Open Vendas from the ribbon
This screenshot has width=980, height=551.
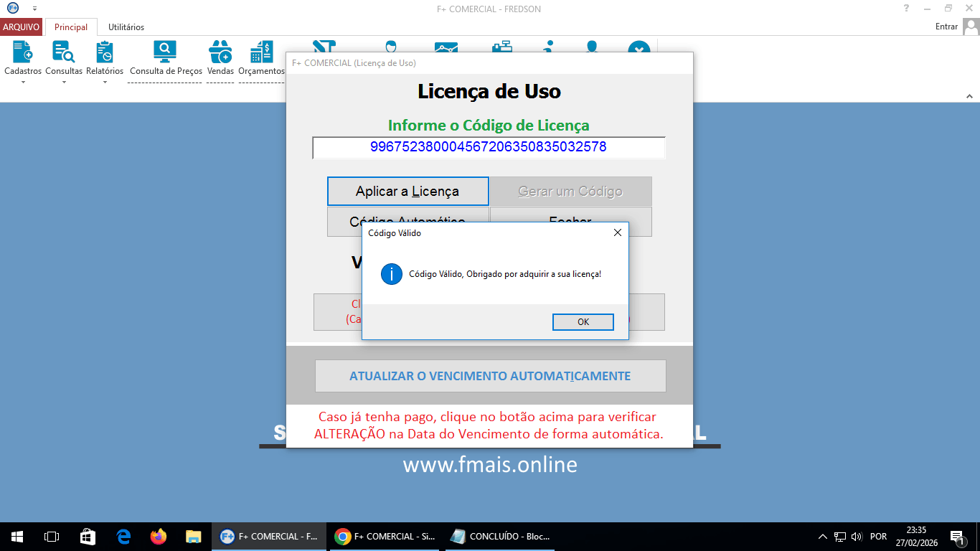coord(220,52)
